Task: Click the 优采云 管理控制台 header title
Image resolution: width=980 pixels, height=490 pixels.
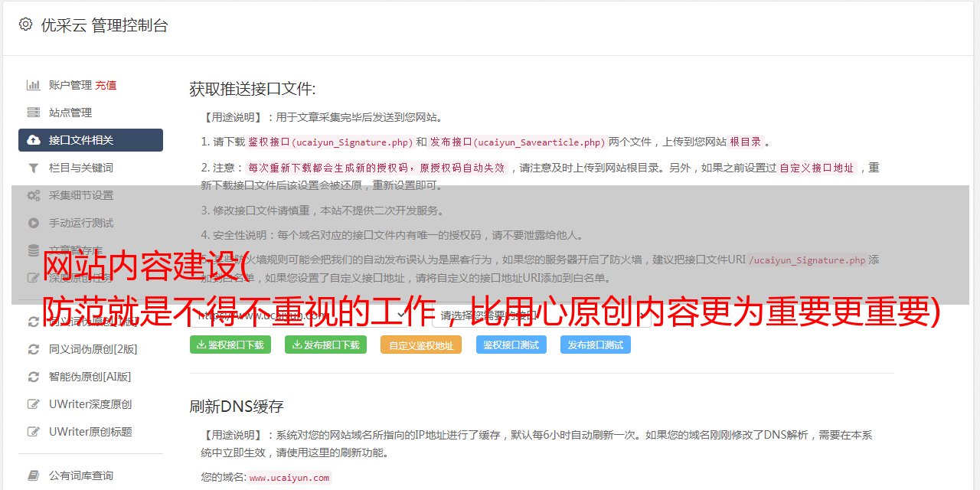Action: tap(105, 25)
